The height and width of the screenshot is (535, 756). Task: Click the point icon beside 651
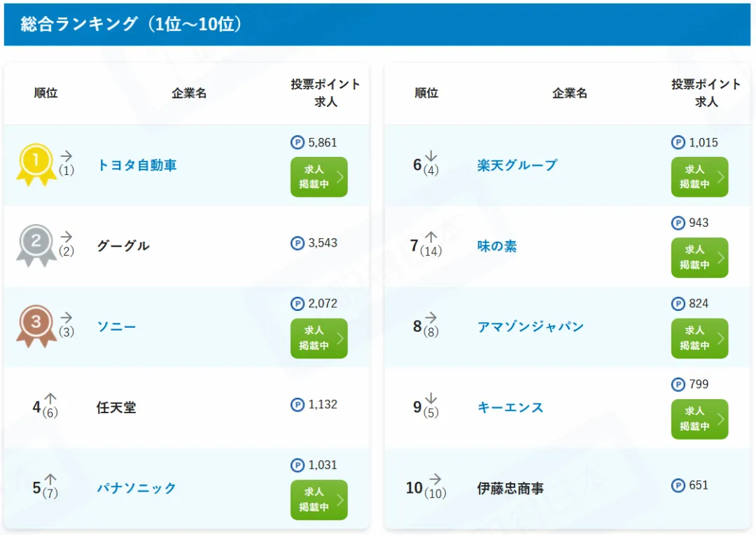[x=678, y=485]
